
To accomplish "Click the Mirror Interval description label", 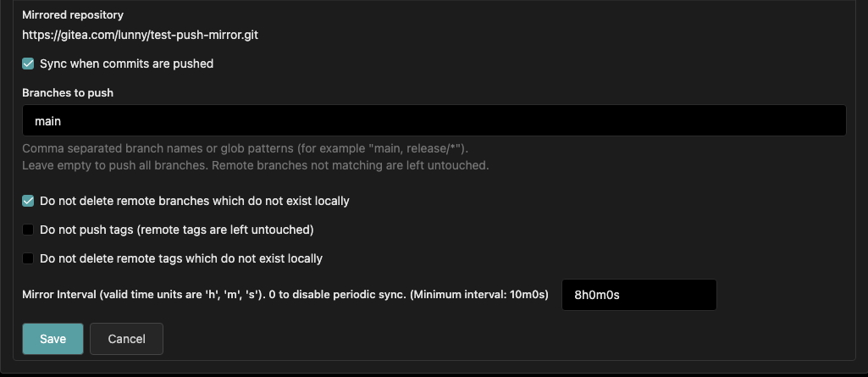I will [285, 295].
